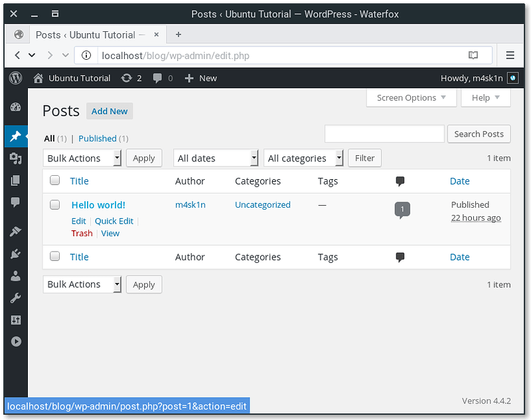Open the Appearance brush icon in sidebar
Viewport: 531px width, 420px height.
pos(15,231)
